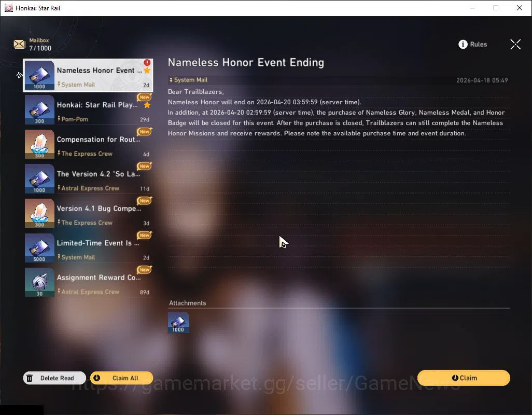Image resolution: width=532 pixels, height=415 pixels.
Task: Click the red alert badge on Nameless Honor mail
Action: point(147,62)
